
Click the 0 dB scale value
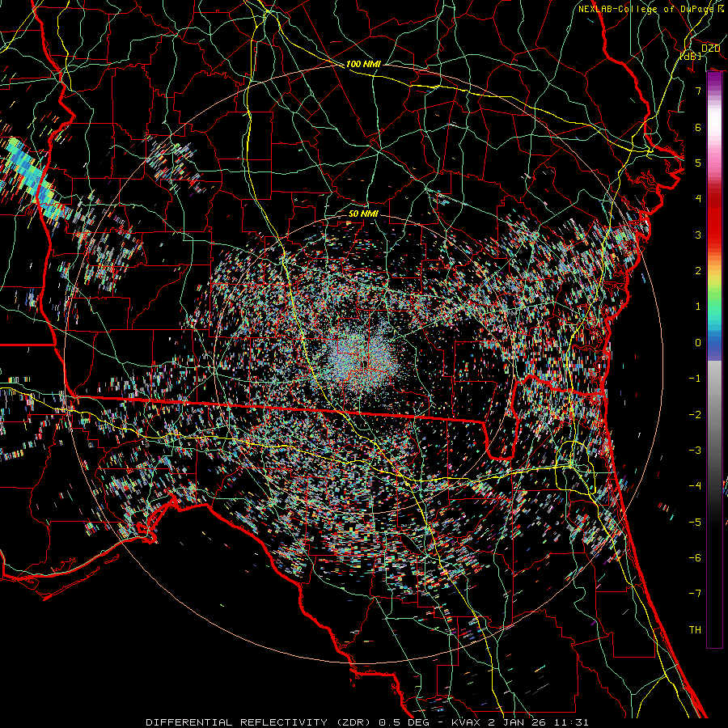click(x=698, y=343)
